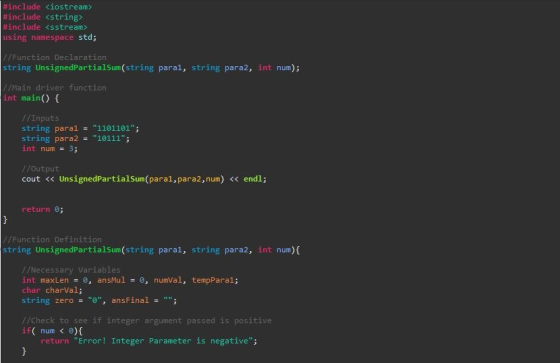This screenshot has width=560, height=363.
Task: Click the 'int num = 3;' line
Action: pos(50,149)
